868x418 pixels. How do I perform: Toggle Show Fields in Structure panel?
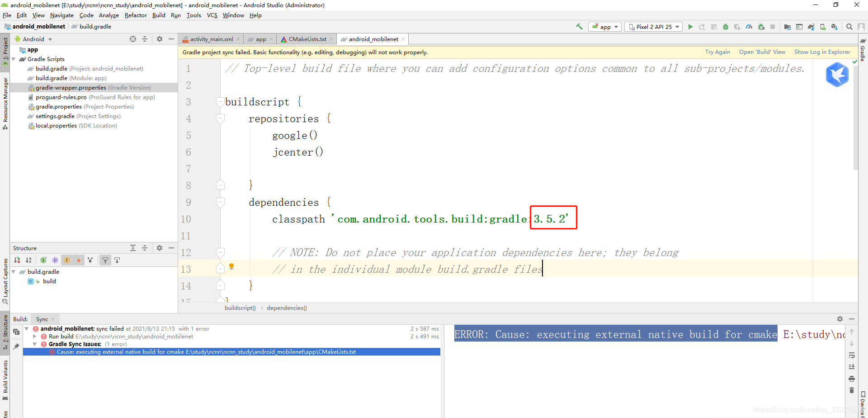[67, 260]
